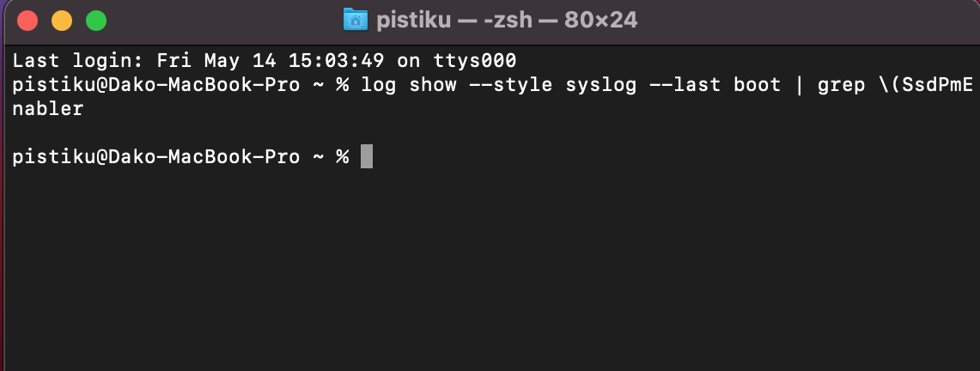Click the window title "pistiku — -zsh — 80×24"
Image resolution: width=980 pixels, height=371 pixels.
pyautogui.click(x=507, y=20)
